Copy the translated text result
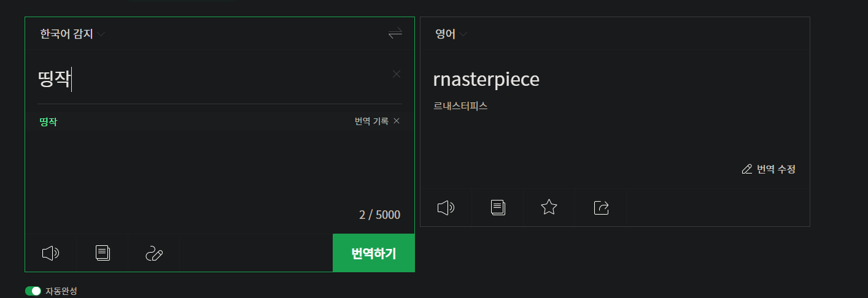868x298 pixels. 498,208
